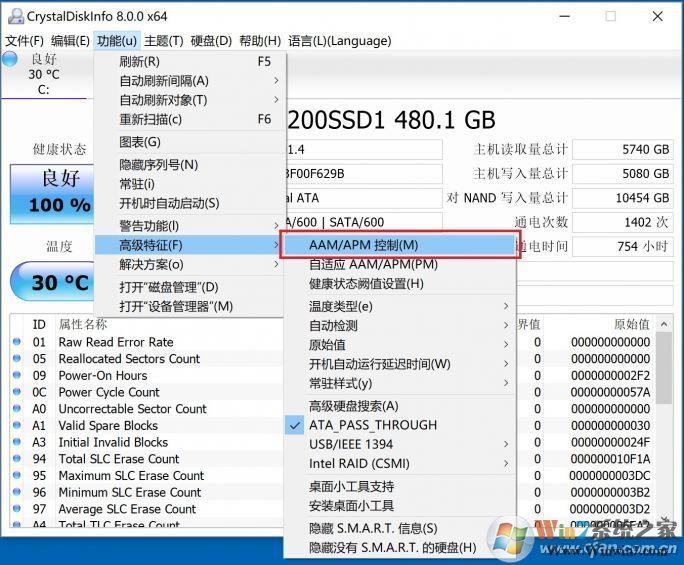The width and height of the screenshot is (684, 565).
Task: Choose AAM/APM 控制(M) menu entry
Action: [x=400, y=245]
